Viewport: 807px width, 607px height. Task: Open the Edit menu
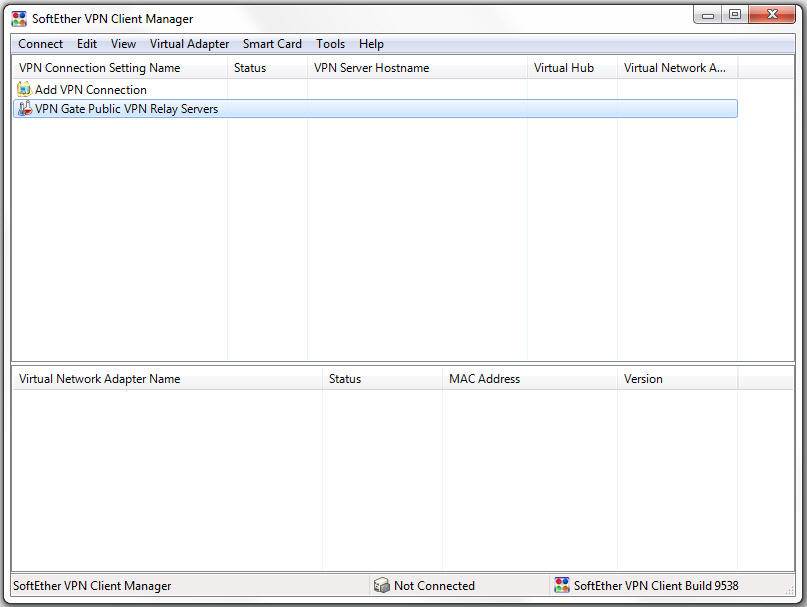click(x=86, y=44)
